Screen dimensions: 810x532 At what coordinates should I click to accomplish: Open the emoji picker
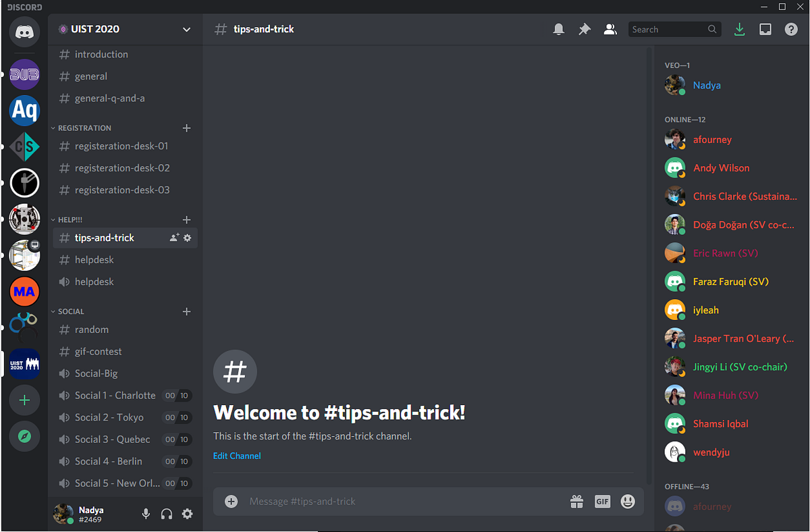tap(628, 501)
